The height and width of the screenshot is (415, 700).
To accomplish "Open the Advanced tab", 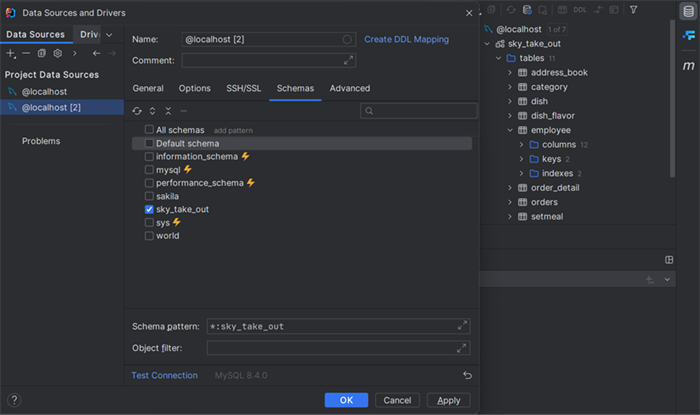I will click(x=350, y=88).
